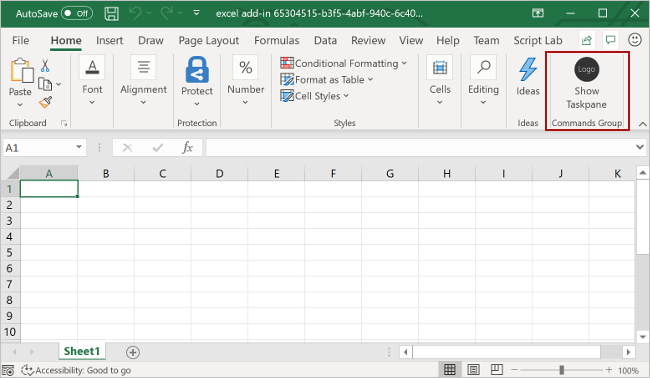This screenshot has width=650, height=378.
Task: Copy selection with the Copy icon
Action: coord(45,84)
